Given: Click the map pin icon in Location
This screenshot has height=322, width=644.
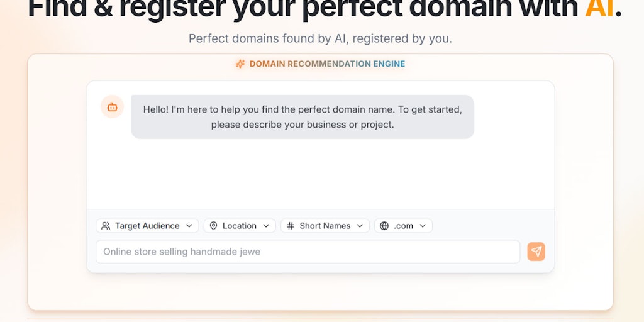Looking at the screenshot, I should click(x=213, y=226).
